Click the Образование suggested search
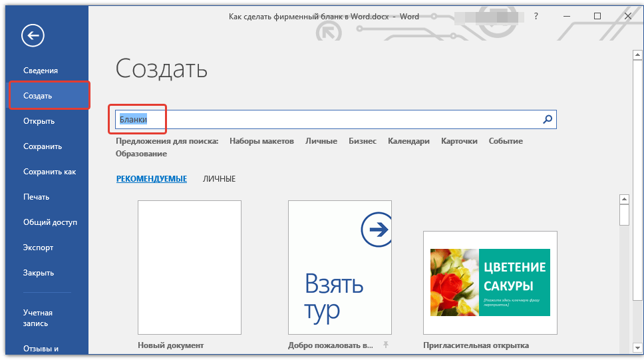 141,154
